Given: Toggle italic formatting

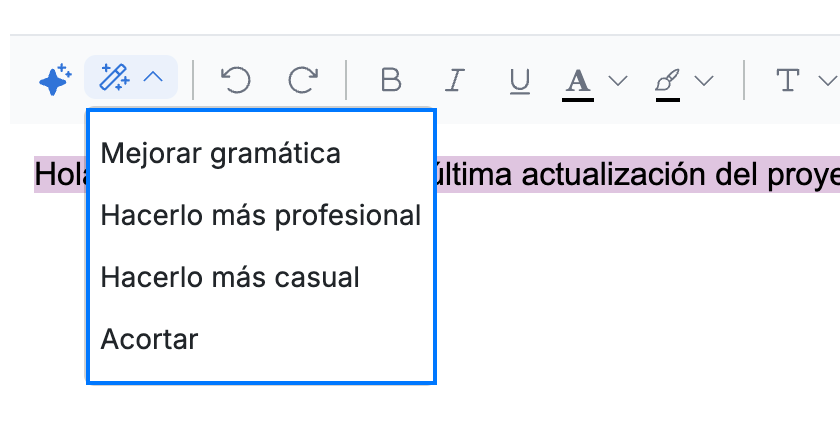Looking at the screenshot, I should 455,80.
